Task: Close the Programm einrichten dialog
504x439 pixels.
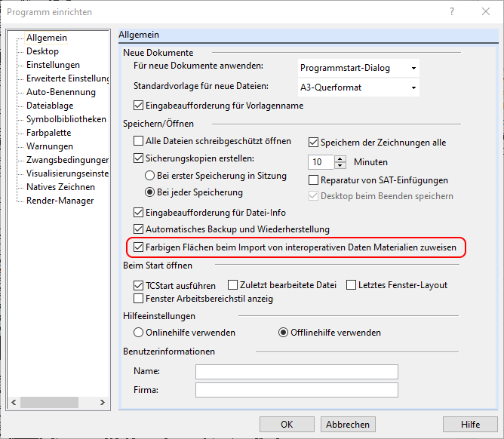Action: point(486,11)
